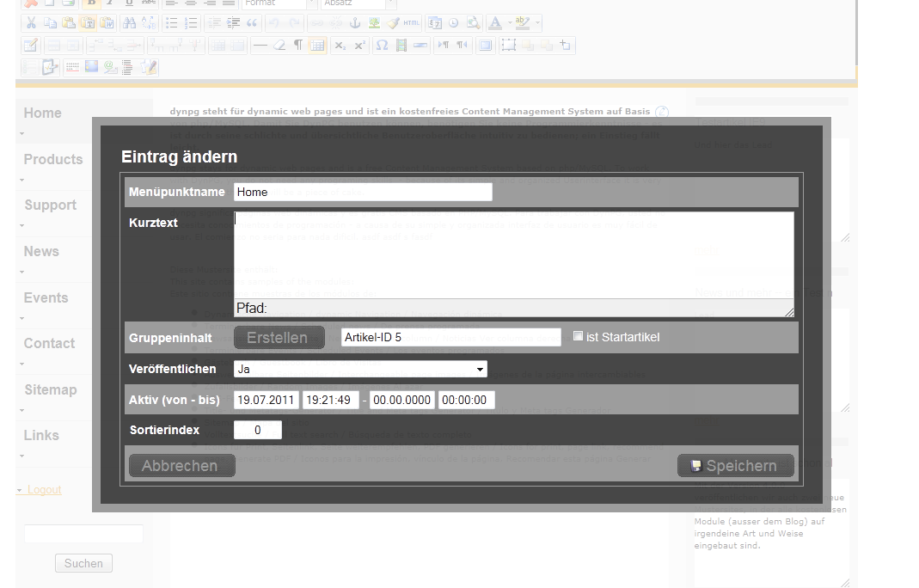This screenshot has height=588, width=919.
Task: Click the Abbrechen button
Action: coord(181,466)
